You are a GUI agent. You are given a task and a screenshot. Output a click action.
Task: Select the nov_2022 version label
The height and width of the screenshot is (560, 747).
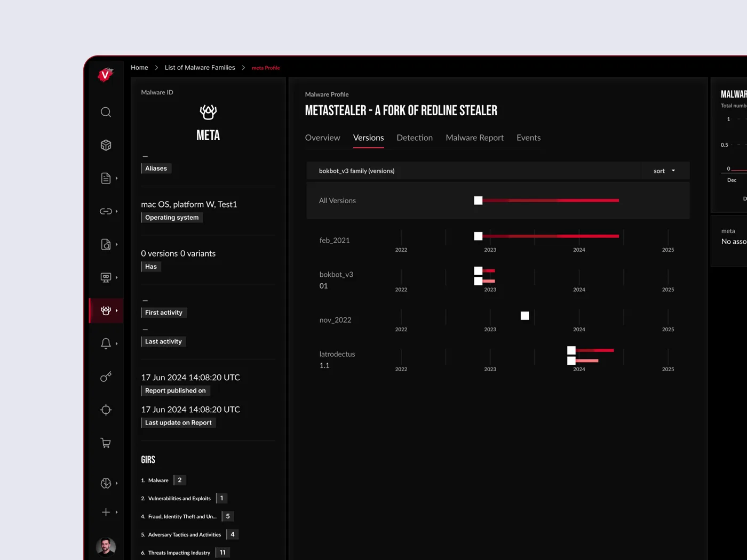[x=335, y=320]
